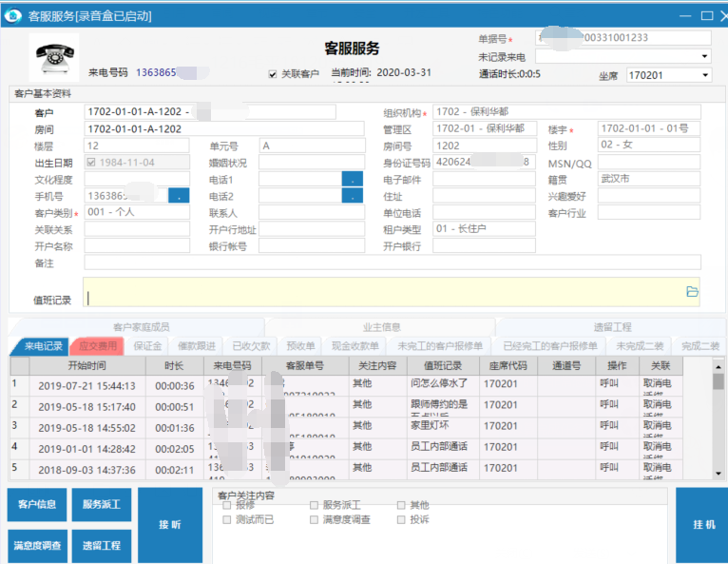This screenshot has height=564, width=728.
Task: Open the 遗留工程 tab
Action: coord(612,327)
